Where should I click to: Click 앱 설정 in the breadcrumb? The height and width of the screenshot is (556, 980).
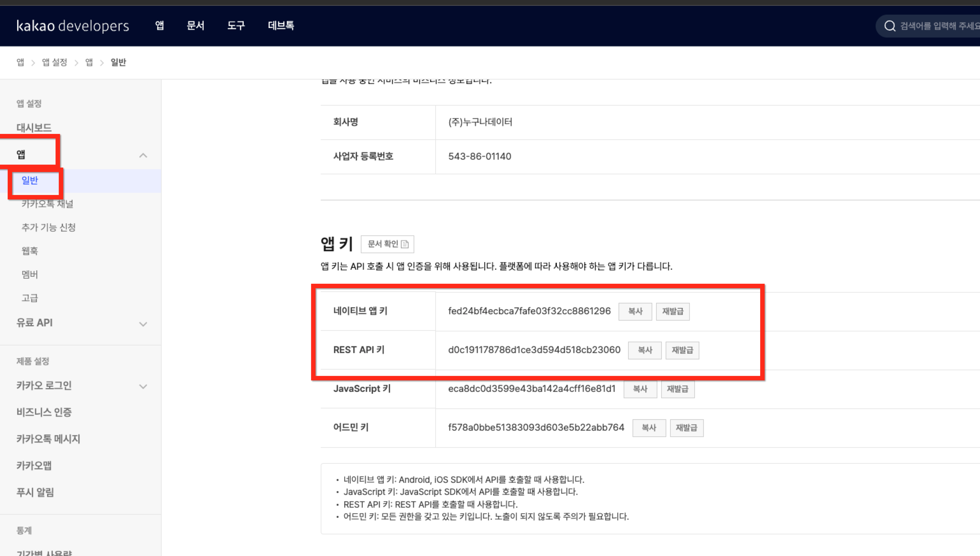[55, 62]
